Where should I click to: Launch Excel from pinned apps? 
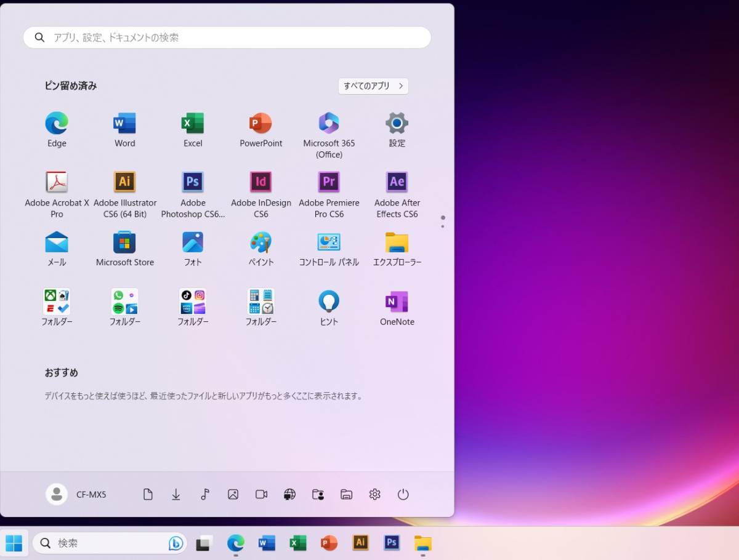coord(193,124)
